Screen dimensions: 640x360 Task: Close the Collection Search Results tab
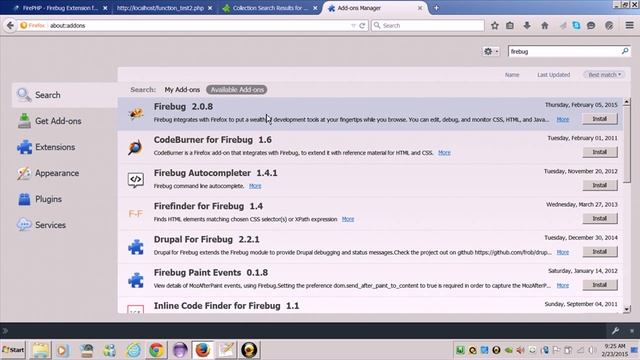pos(315,8)
